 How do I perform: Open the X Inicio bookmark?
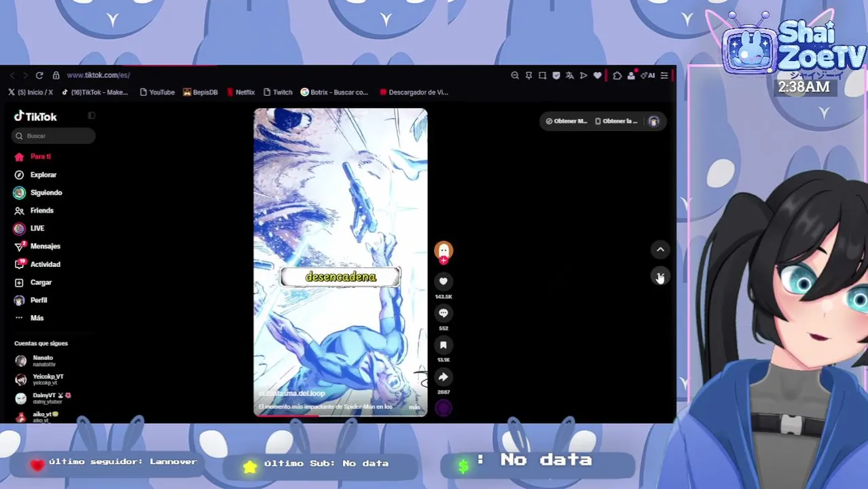click(31, 92)
